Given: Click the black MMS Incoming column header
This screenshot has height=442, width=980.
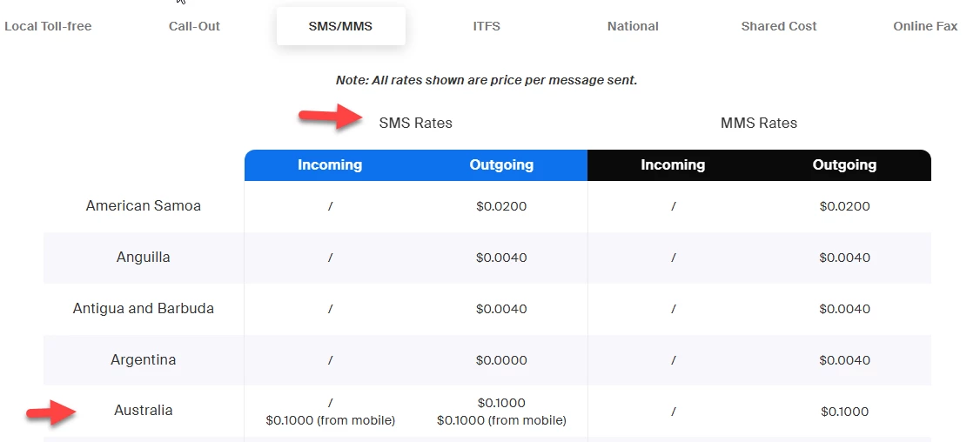Looking at the screenshot, I should click(673, 164).
